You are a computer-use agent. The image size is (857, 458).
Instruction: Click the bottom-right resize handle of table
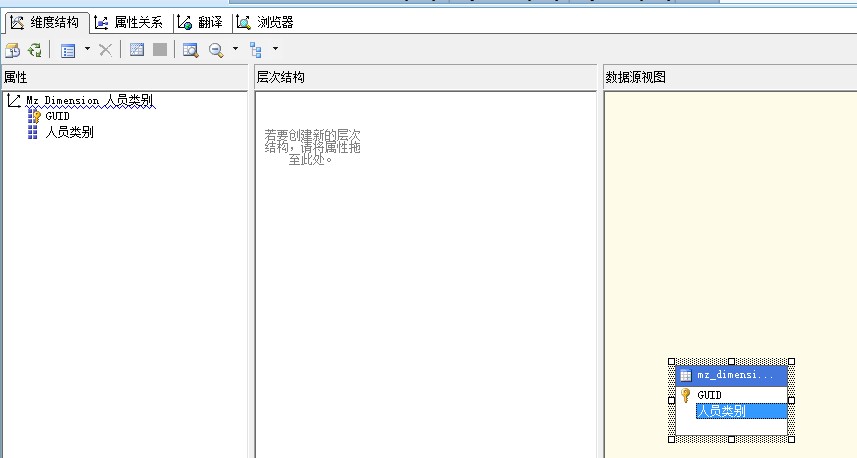click(791, 439)
